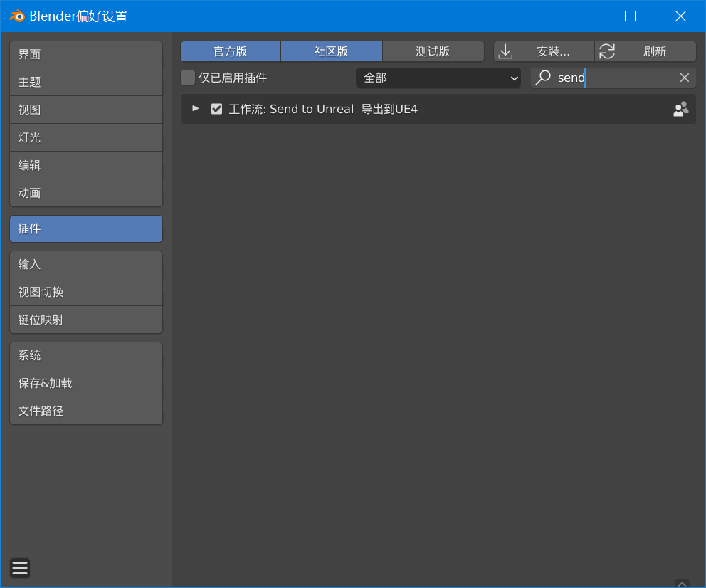Open the 主题 preferences section
Screen dimensions: 706x588
[85, 82]
